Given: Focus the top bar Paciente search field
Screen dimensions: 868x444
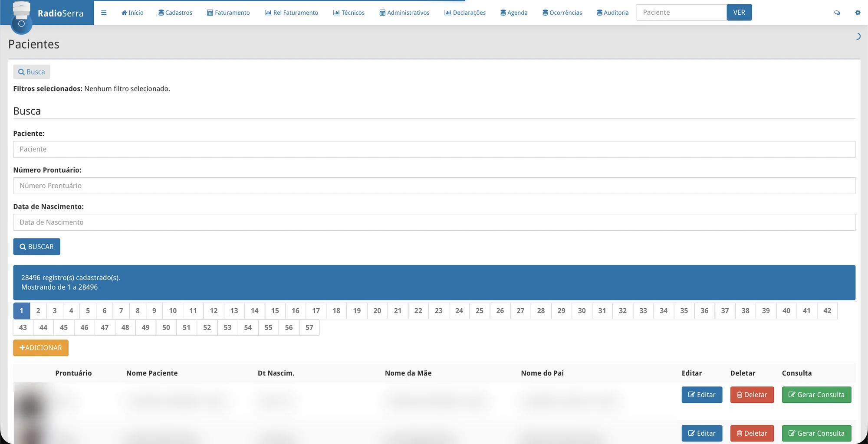Looking at the screenshot, I should pos(681,13).
